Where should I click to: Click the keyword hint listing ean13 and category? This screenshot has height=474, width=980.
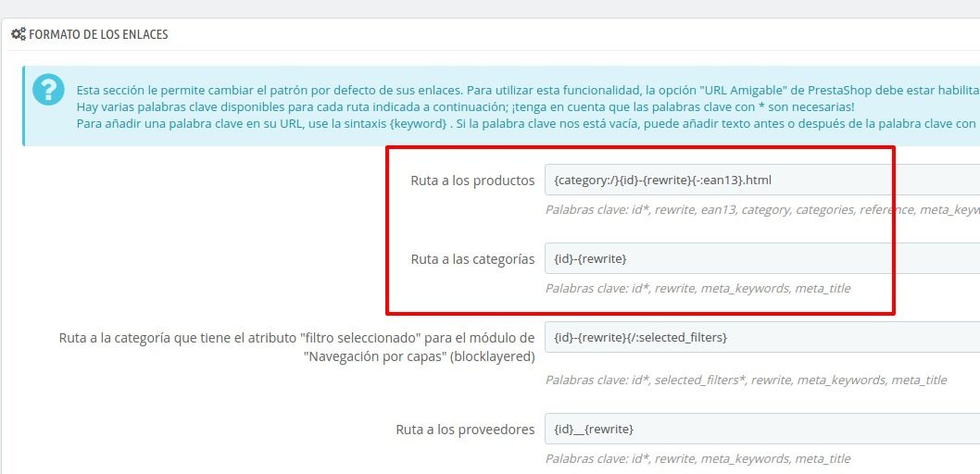(x=762, y=210)
